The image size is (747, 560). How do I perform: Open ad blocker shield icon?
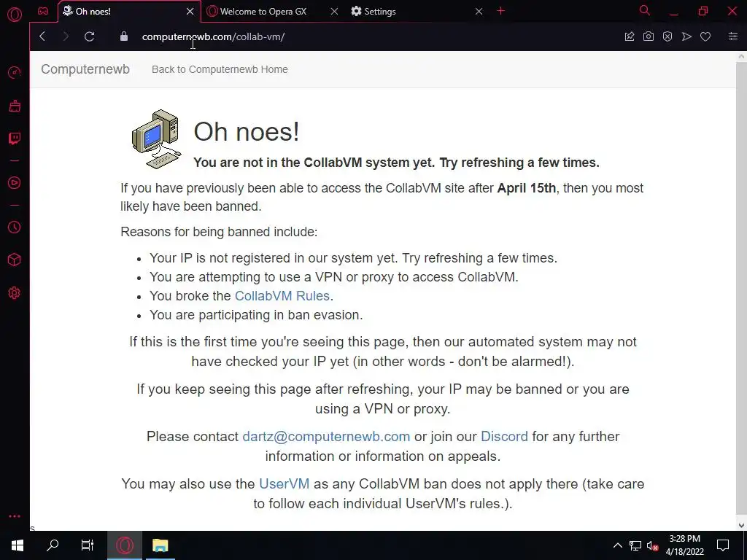667,36
